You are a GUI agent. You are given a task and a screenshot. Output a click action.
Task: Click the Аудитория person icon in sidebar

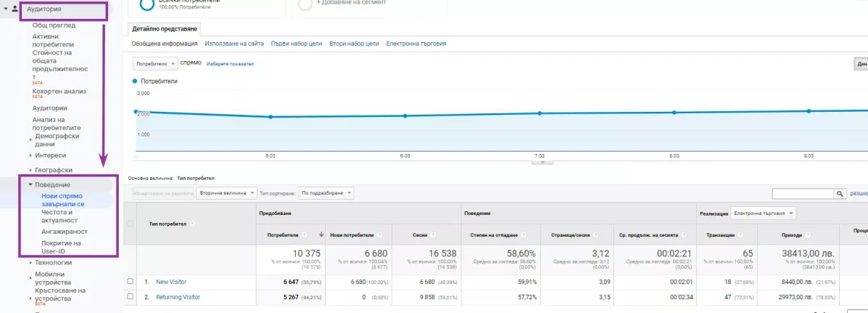point(15,9)
